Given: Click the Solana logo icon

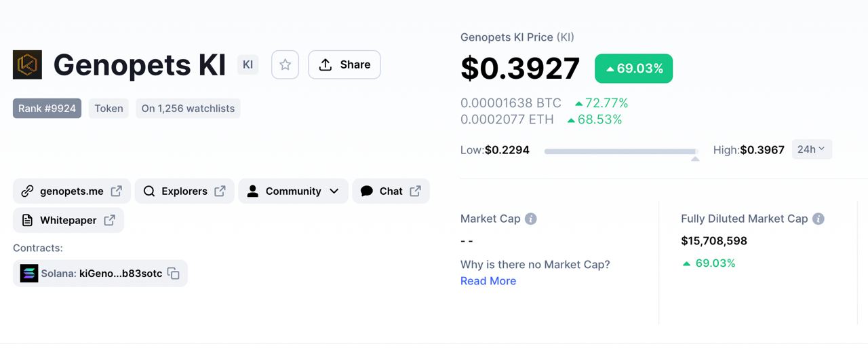Looking at the screenshot, I should point(29,274).
